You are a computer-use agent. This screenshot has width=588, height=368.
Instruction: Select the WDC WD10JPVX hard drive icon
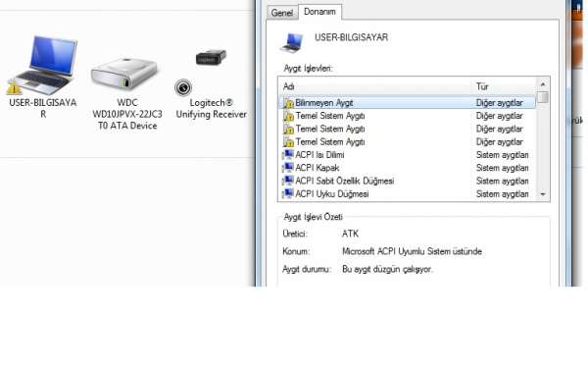pyautogui.click(x=124, y=74)
